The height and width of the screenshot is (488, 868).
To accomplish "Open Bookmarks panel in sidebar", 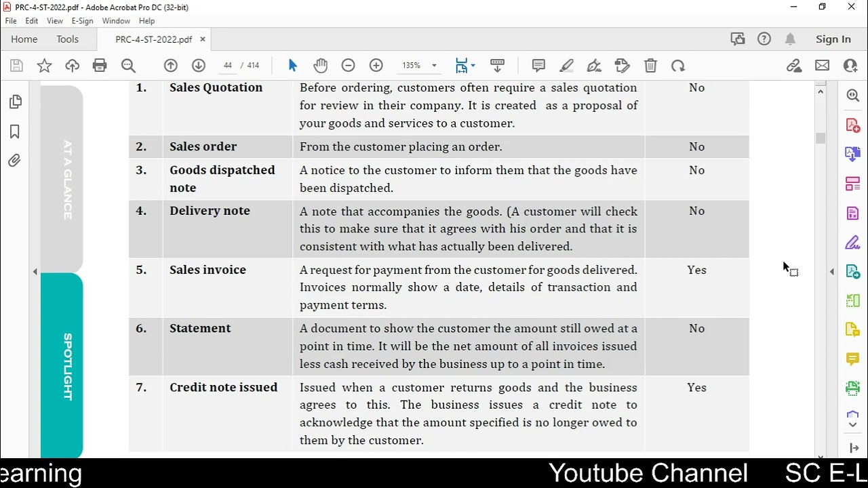I will click(x=15, y=131).
